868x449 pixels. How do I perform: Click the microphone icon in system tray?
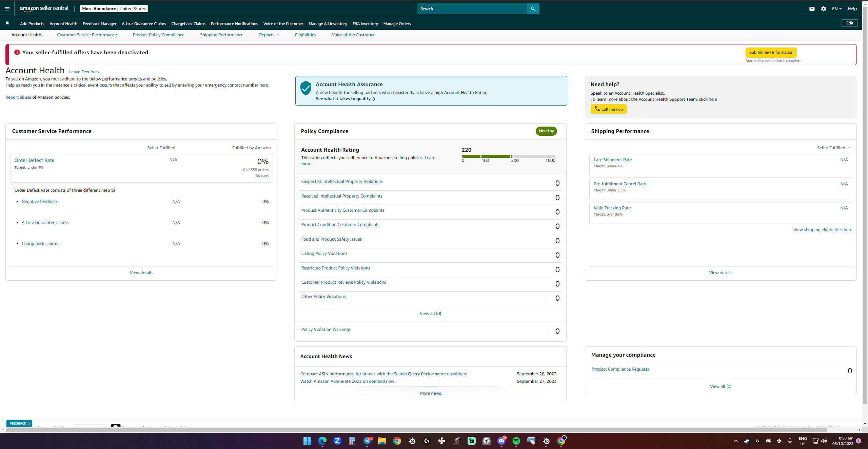(790, 441)
